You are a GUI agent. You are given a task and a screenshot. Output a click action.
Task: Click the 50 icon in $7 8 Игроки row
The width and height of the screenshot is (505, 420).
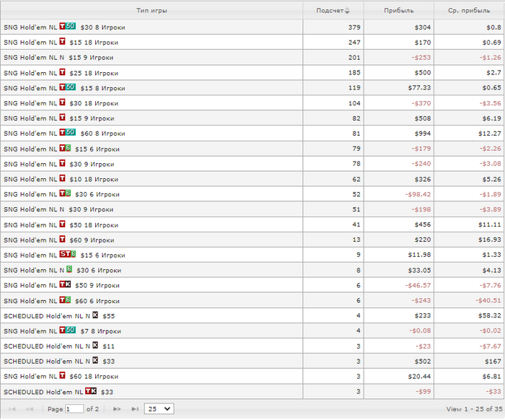tap(71, 330)
